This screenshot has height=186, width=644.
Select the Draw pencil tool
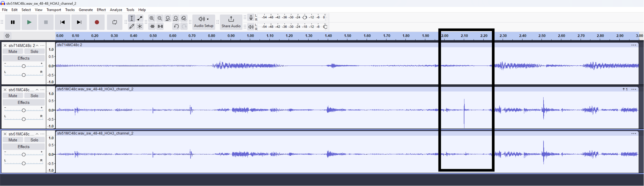(132, 26)
